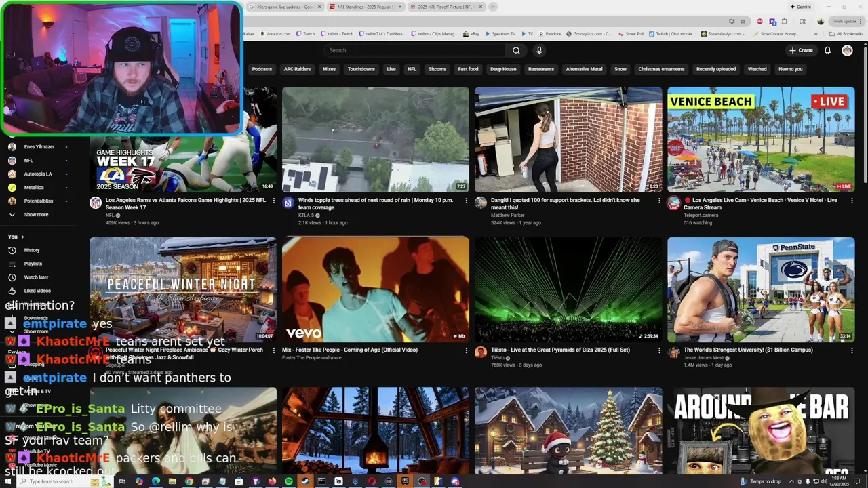
Task: Open Gemini in Chrome title bar
Action: point(801,7)
